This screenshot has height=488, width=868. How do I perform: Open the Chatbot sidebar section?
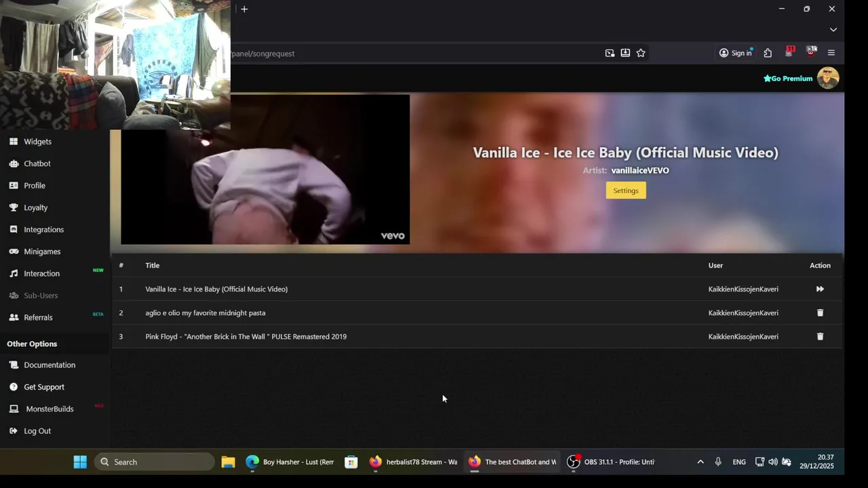pyautogui.click(x=37, y=163)
